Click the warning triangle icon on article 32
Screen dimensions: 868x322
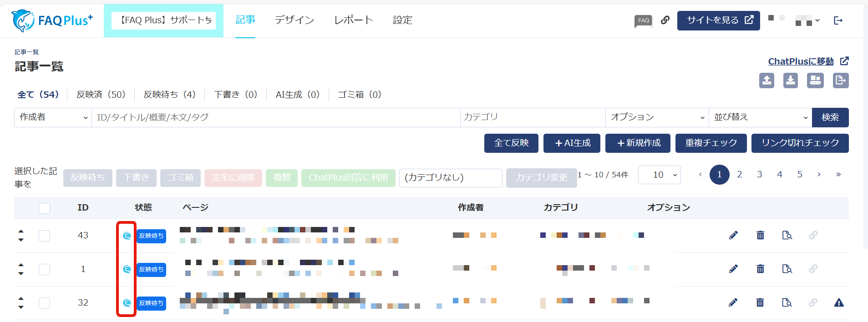(839, 302)
